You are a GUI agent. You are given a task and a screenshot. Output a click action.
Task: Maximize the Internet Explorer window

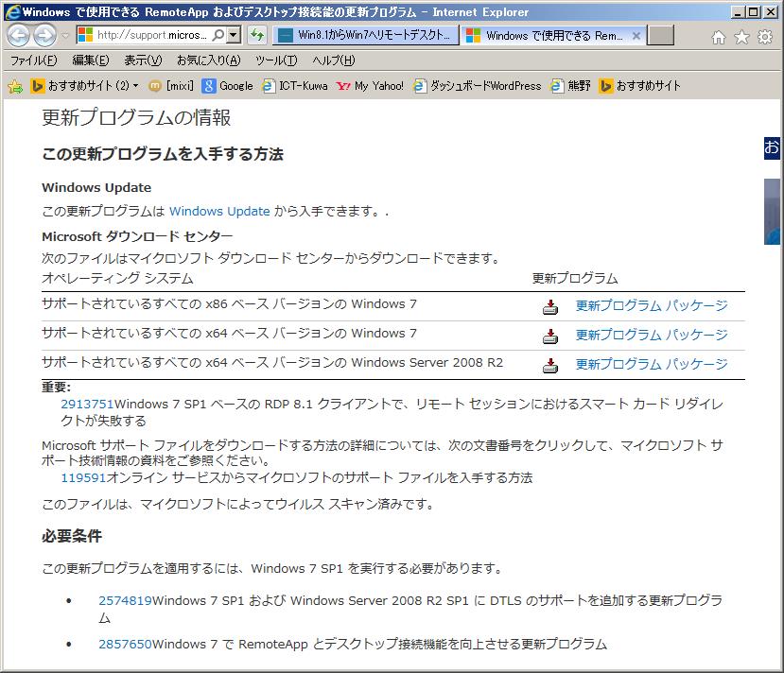(754, 12)
